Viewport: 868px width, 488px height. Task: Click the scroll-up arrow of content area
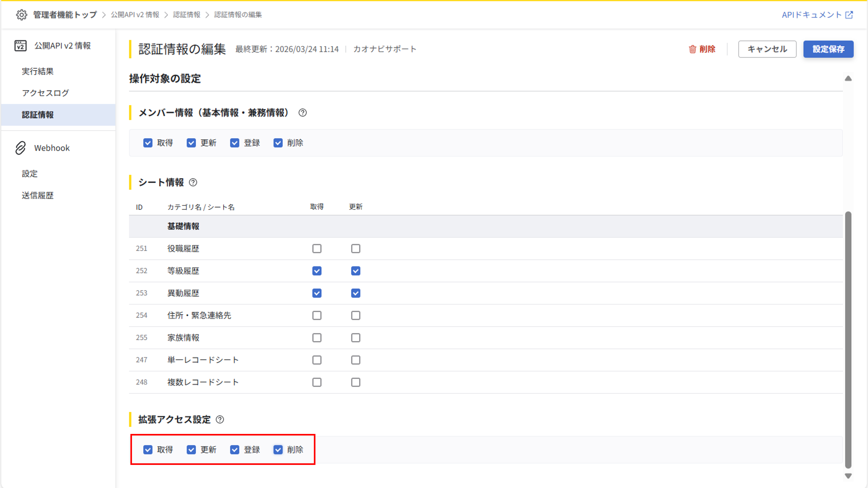pyautogui.click(x=848, y=79)
